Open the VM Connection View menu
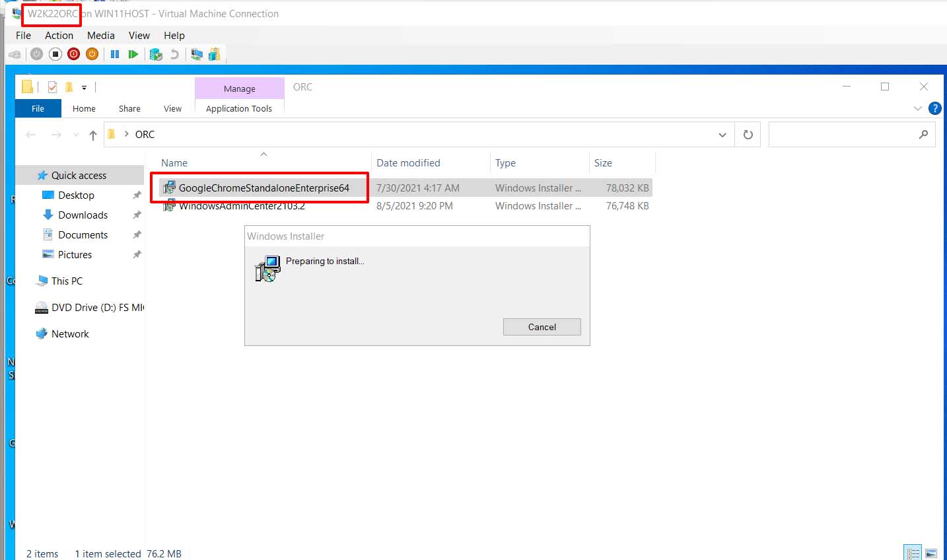 [x=139, y=36]
